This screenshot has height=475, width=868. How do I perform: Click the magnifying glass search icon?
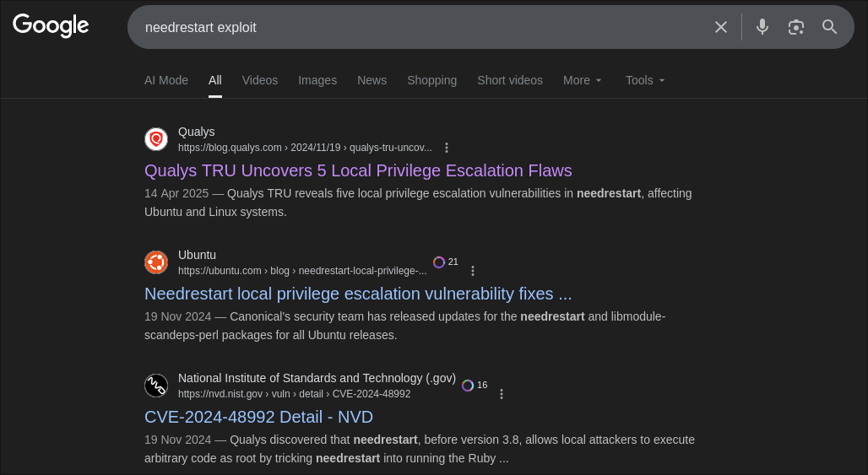coord(829,27)
